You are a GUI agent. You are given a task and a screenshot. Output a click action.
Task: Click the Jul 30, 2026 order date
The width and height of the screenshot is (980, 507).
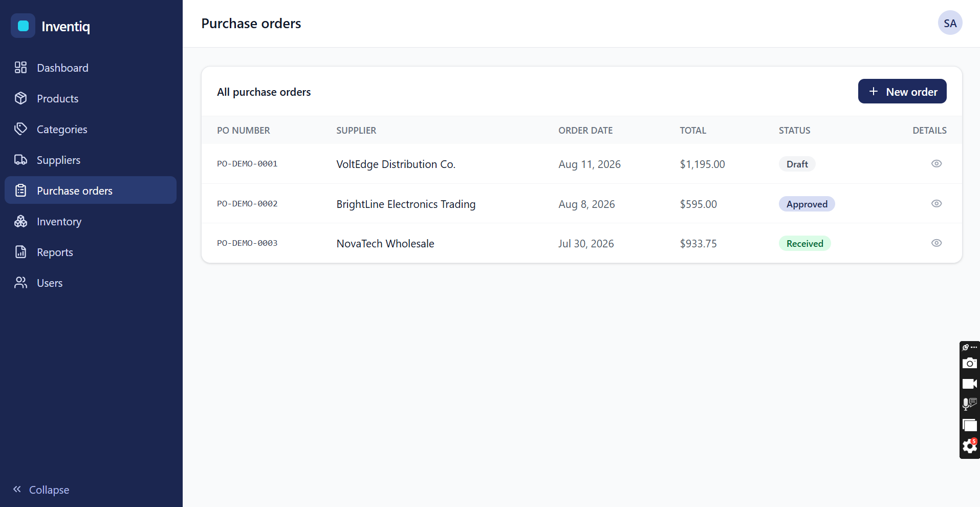(586, 243)
